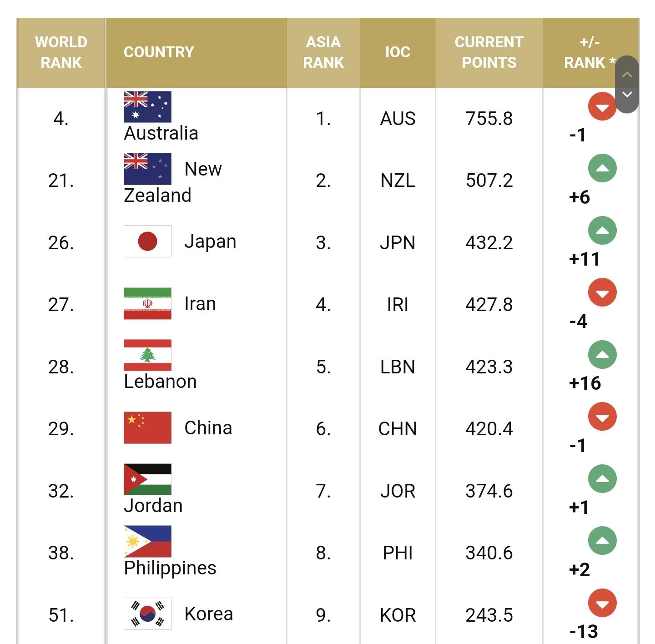Select the World Rank column header
This screenshot has width=655, height=644.
tap(61, 52)
